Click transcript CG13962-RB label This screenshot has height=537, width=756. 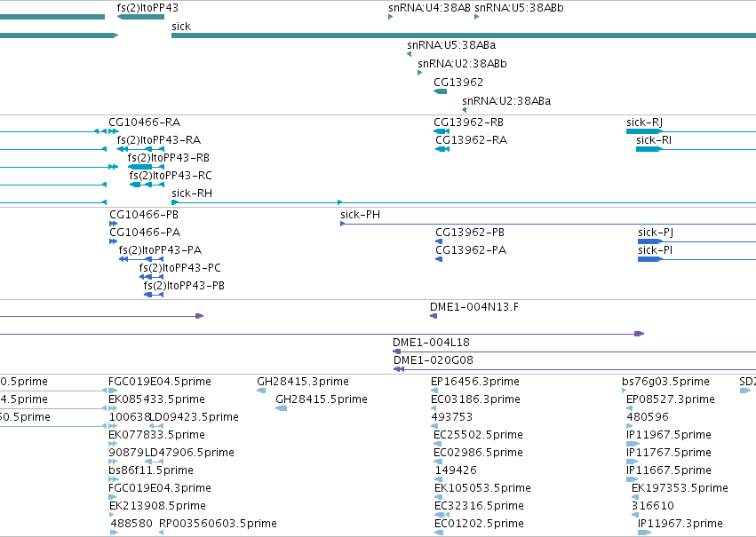click(x=469, y=122)
